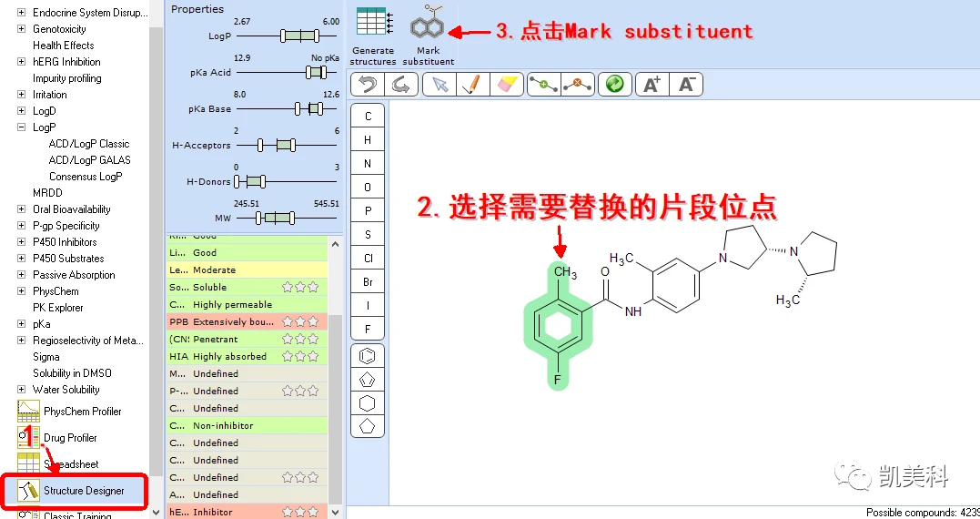Screen dimensions: 980x519
Task: Undo the last drawing action
Action: point(368,85)
